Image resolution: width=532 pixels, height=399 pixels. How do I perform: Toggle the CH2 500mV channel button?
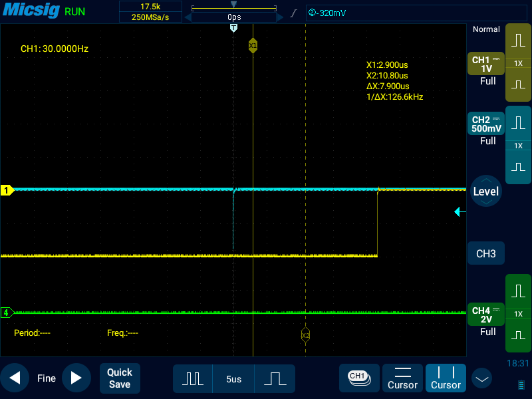[486, 124]
